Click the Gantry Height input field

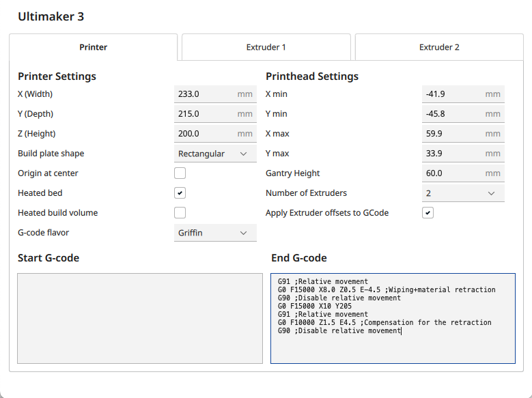[453, 173]
